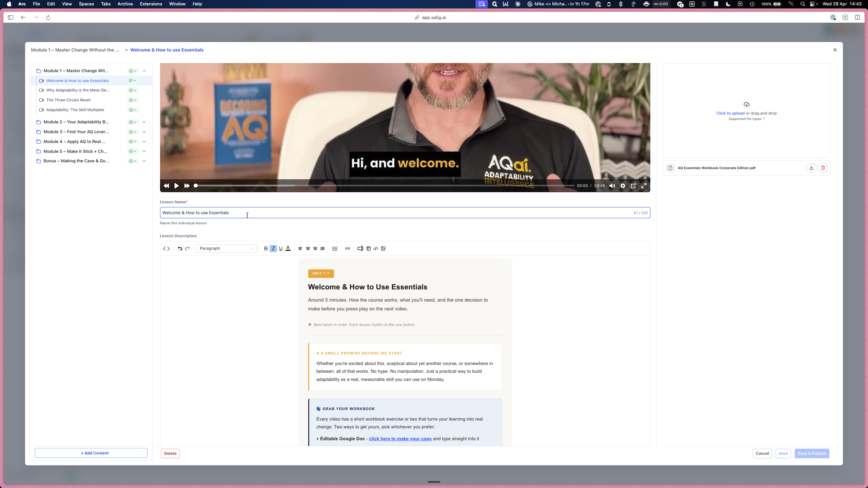The image size is (868, 488).
Task: Undo the last edit in description editor
Action: (x=180, y=248)
